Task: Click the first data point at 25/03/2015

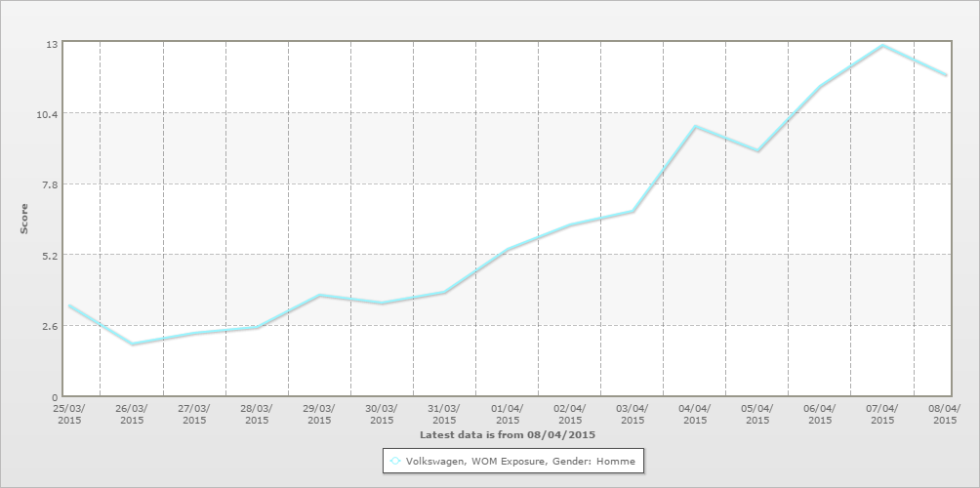Action: 69,306
